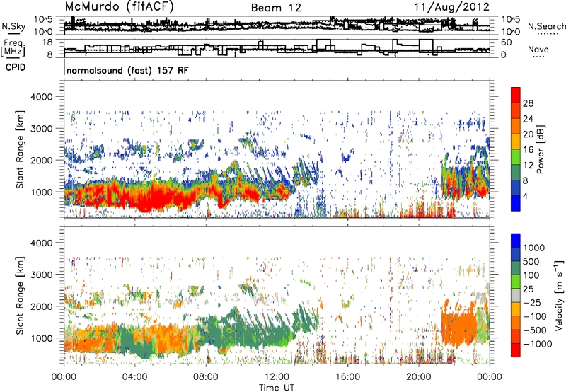566x392 pixels.
Task: Click the 08:00 time axis tick label
Action: [x=206, y=377]
